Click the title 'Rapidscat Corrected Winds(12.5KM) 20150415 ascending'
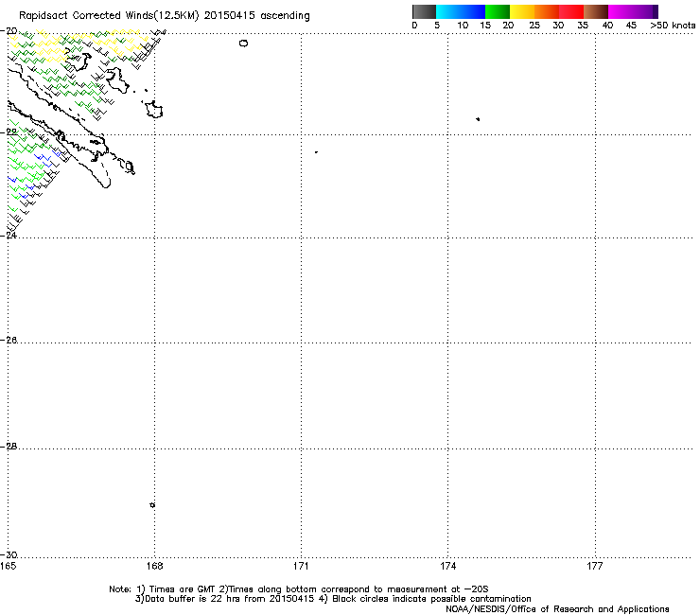The image size is (700, 615). point(165,16)
